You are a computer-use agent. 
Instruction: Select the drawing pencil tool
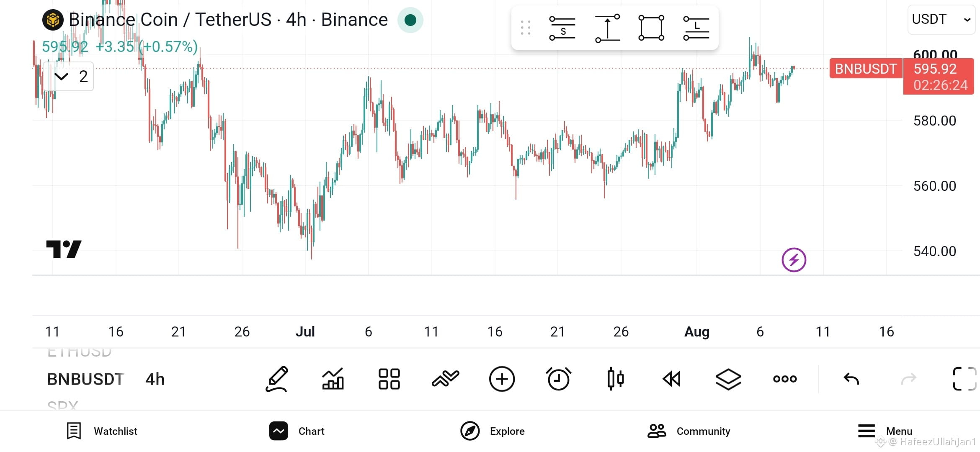point(277,379)
